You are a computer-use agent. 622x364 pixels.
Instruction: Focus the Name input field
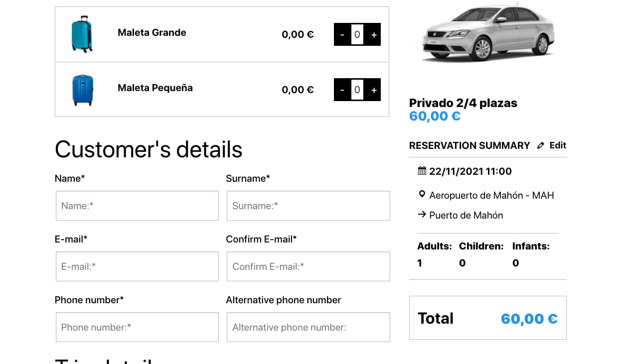pos(137,206)
